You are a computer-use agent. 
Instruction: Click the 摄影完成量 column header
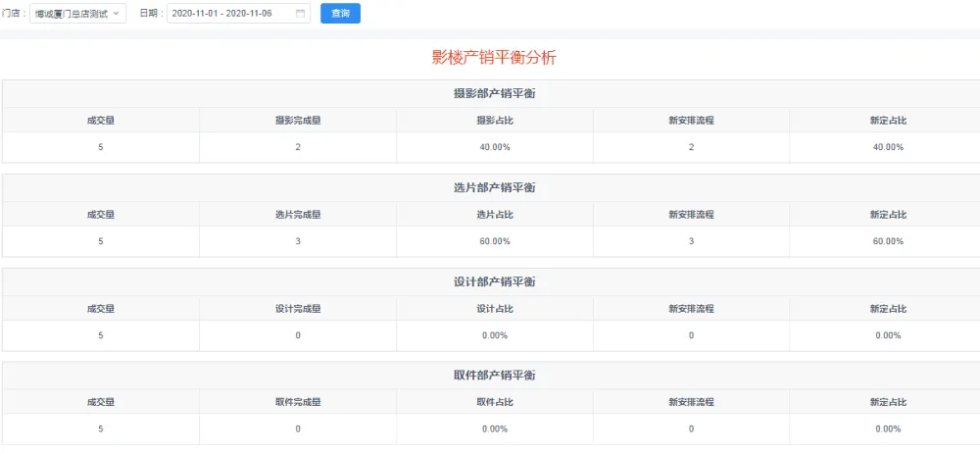[298, 121]
